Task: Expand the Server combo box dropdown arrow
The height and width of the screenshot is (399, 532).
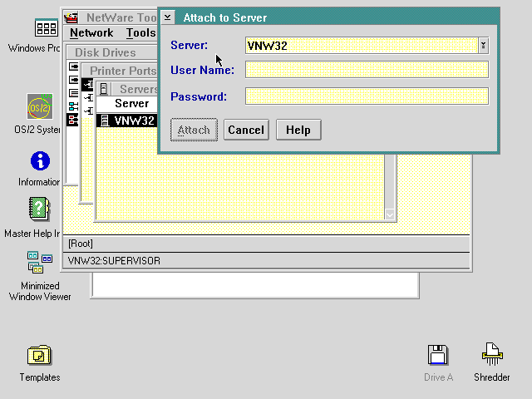Action: point(484,45)
